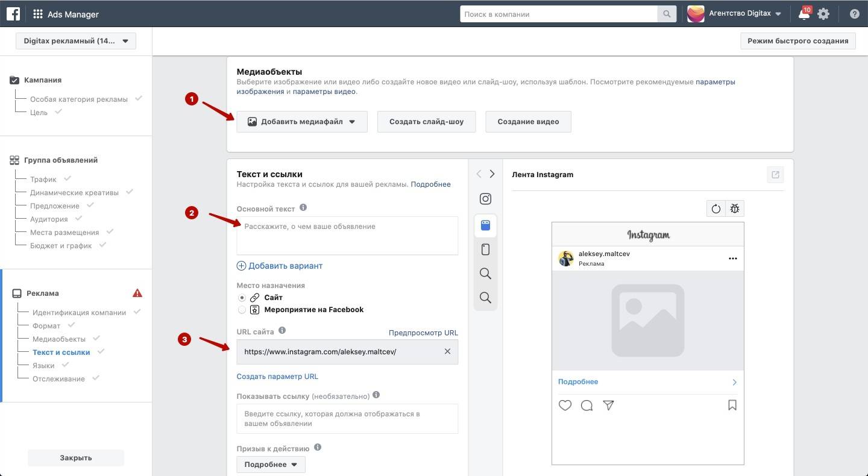Click Добавить вариант link
868x476 pixels.
[x=280, y=266]
